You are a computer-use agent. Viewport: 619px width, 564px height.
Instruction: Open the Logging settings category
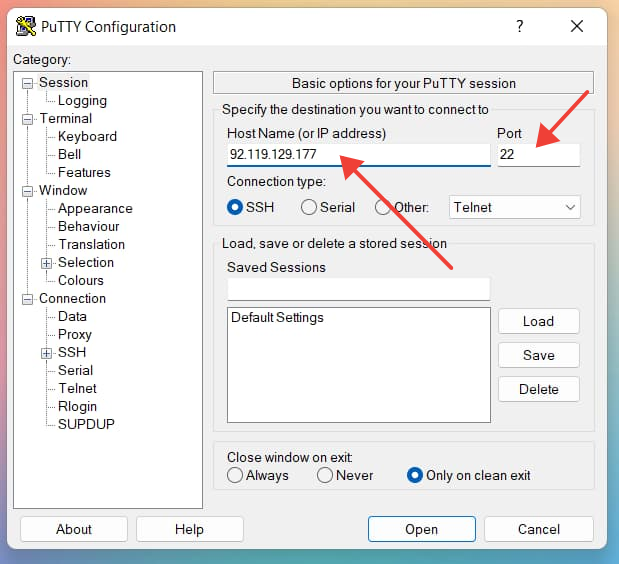click(82, 101)
